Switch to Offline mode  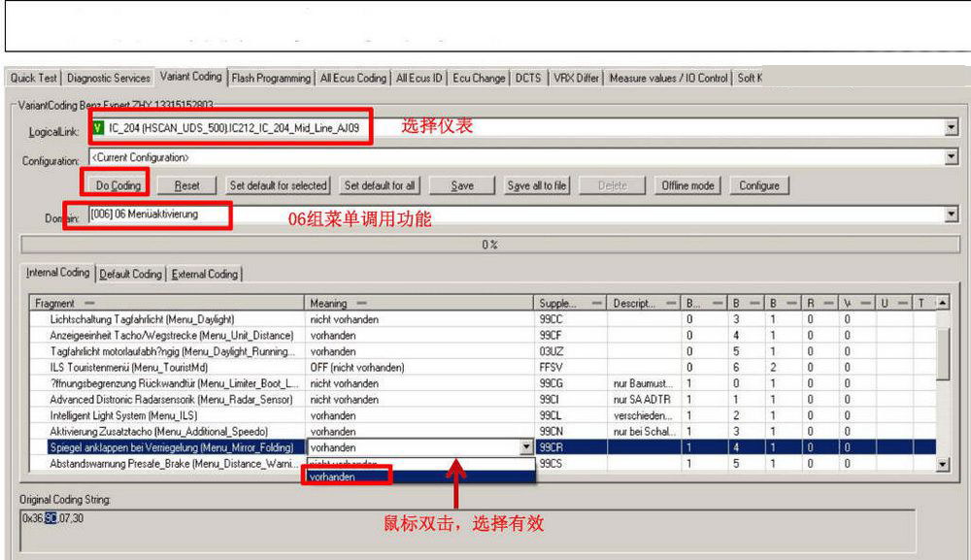tap(687, 185)
